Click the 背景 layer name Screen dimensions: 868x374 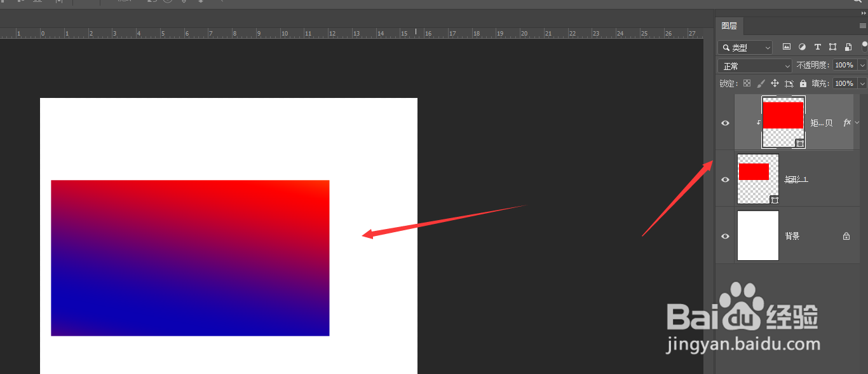point(792,236)
